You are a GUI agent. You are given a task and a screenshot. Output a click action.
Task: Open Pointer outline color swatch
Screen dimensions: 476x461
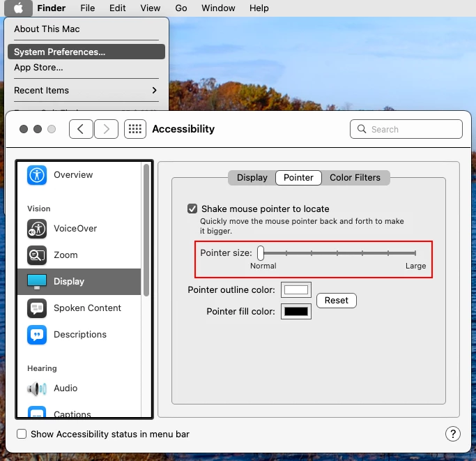296,290
